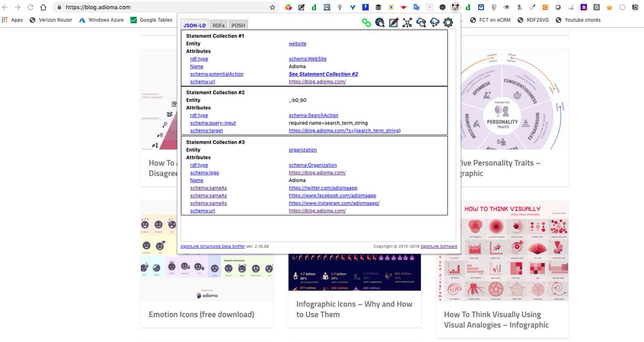Click the schema:target attribute link
Viewport: 644px width, 342px height.
(206, 130)
